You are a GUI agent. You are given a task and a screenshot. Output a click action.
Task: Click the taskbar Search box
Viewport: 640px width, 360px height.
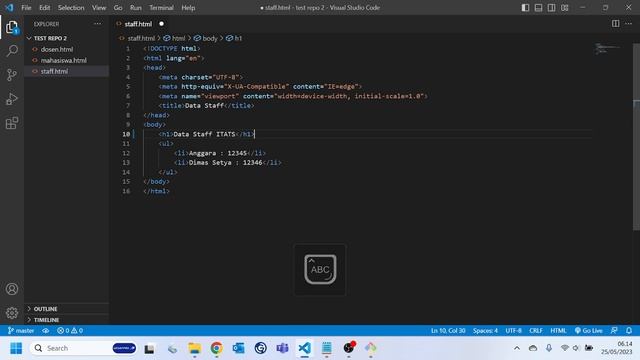pos(83,348)
